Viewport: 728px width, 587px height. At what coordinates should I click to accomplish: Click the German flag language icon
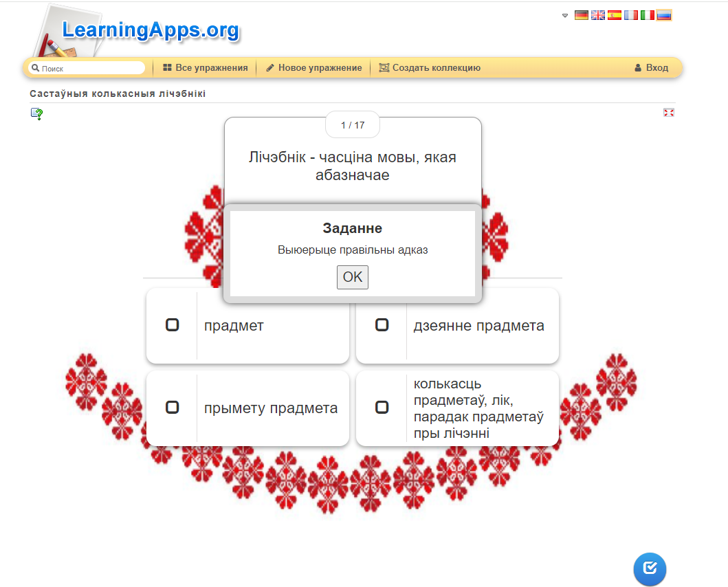(581, 15)
